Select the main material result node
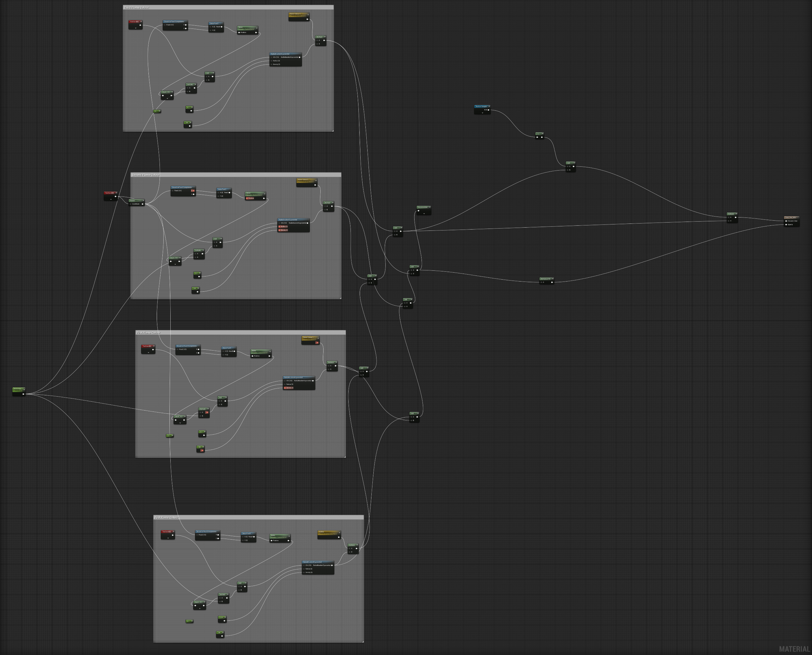812x655 pixels. click(x=791, y=218)
